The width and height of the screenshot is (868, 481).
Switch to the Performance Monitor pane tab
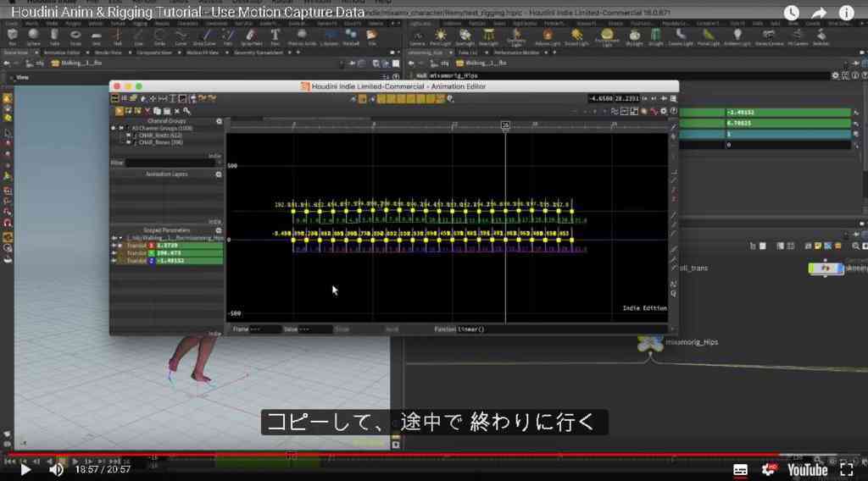click(516, 53)
